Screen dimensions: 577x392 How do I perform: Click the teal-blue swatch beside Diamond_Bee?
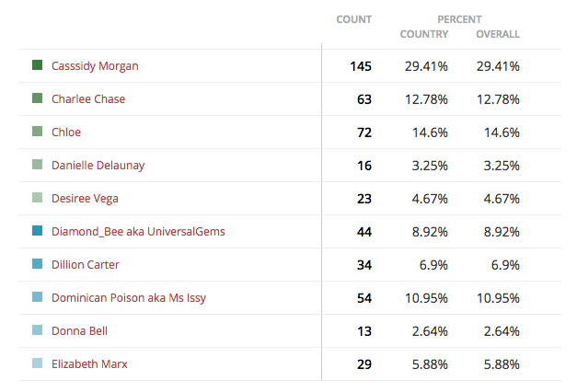[x=37, y=231]
